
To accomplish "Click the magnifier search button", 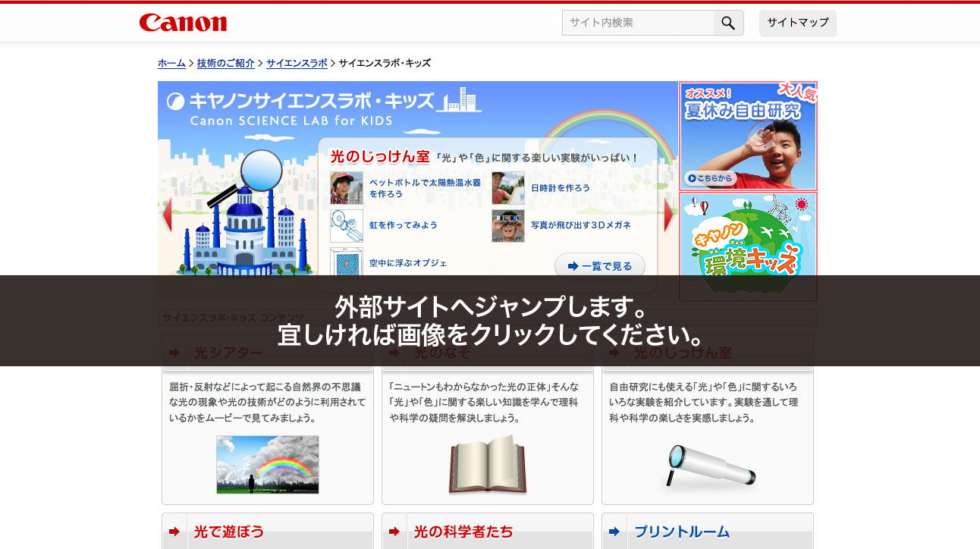I will (728, 23).
